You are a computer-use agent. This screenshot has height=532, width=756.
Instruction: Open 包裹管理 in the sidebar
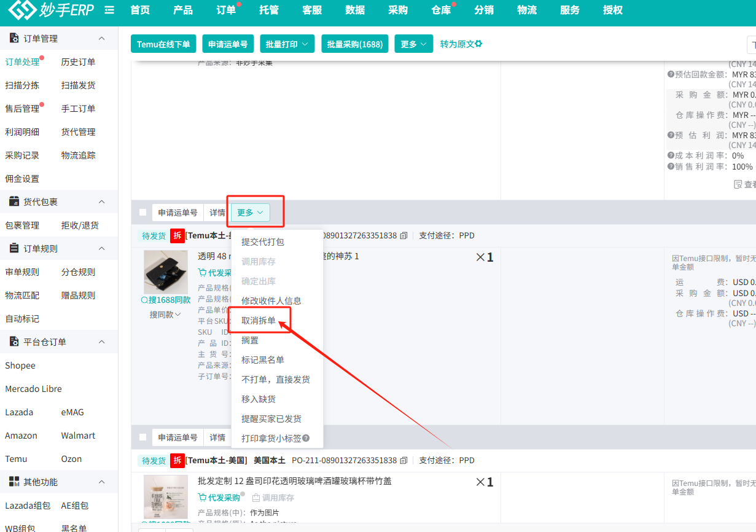coord(22,225)
